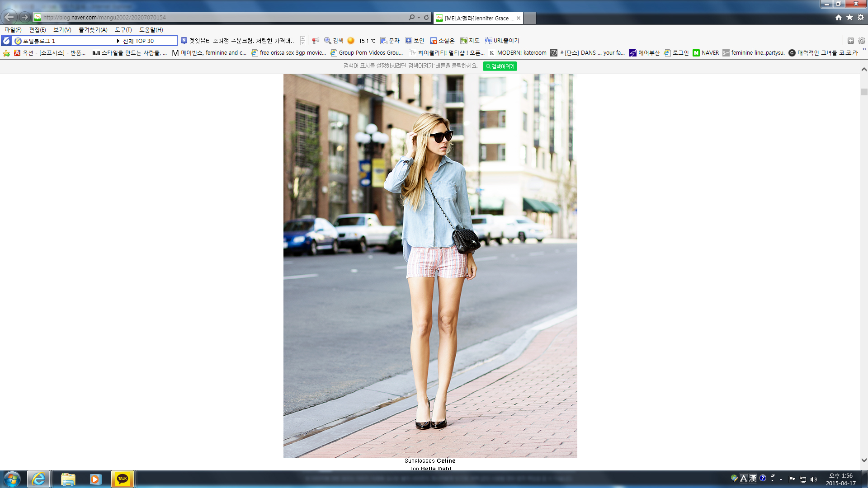Open the 하이퀄리티 멀티샵 favorite
The width and height of the screenshot is (868, 488).
point(447,53)
